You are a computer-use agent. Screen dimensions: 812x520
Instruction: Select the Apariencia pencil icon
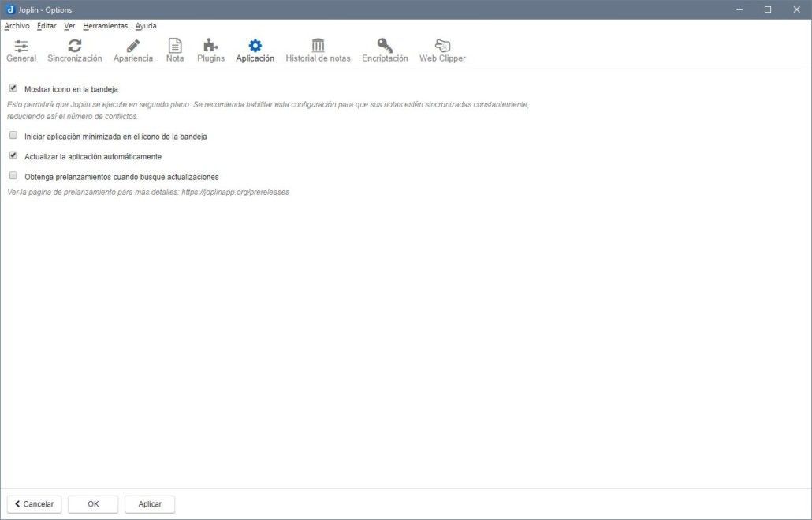point(133,46)
